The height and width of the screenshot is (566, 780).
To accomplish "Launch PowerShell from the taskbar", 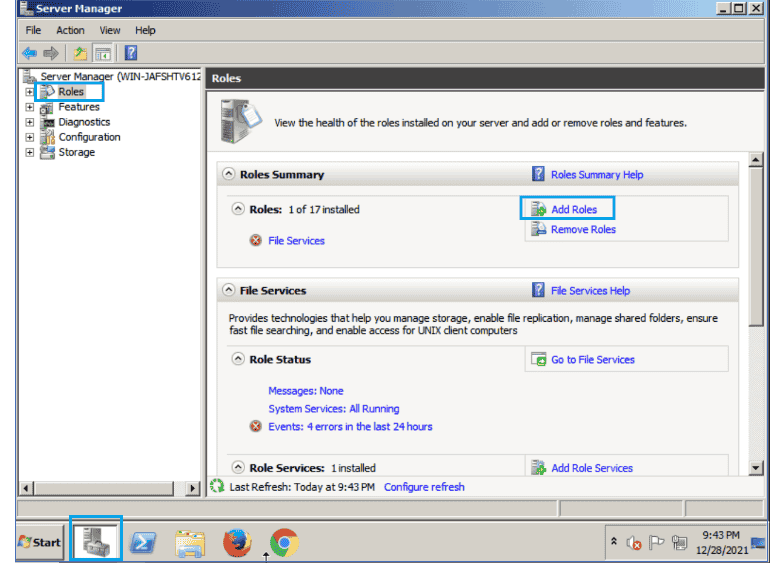I will point(143,543).
